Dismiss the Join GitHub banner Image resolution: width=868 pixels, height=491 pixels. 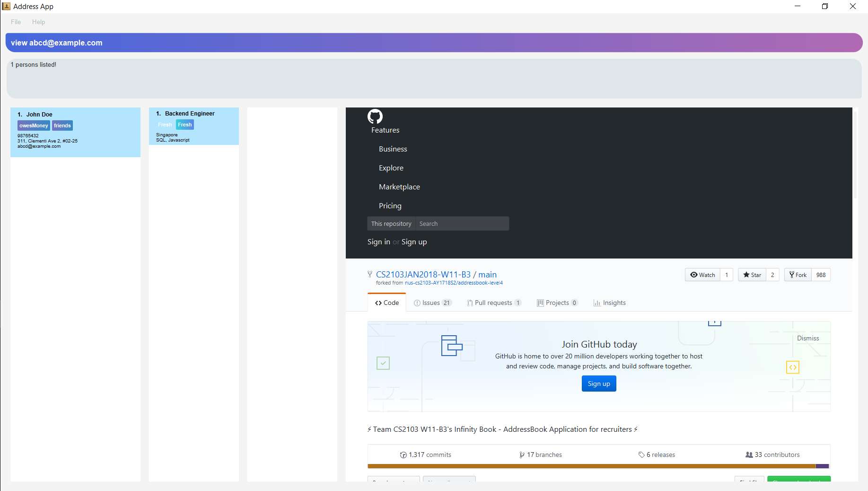coord(808,338)
